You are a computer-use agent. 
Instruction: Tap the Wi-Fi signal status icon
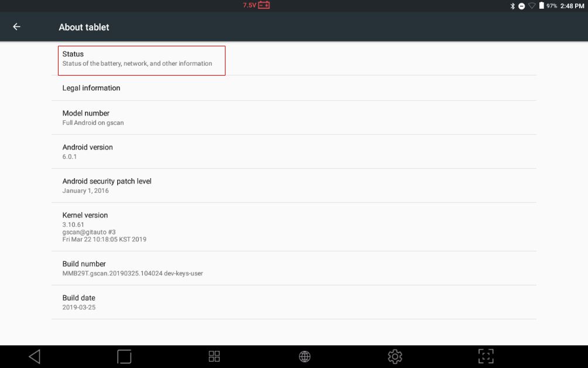click(532, 6)
